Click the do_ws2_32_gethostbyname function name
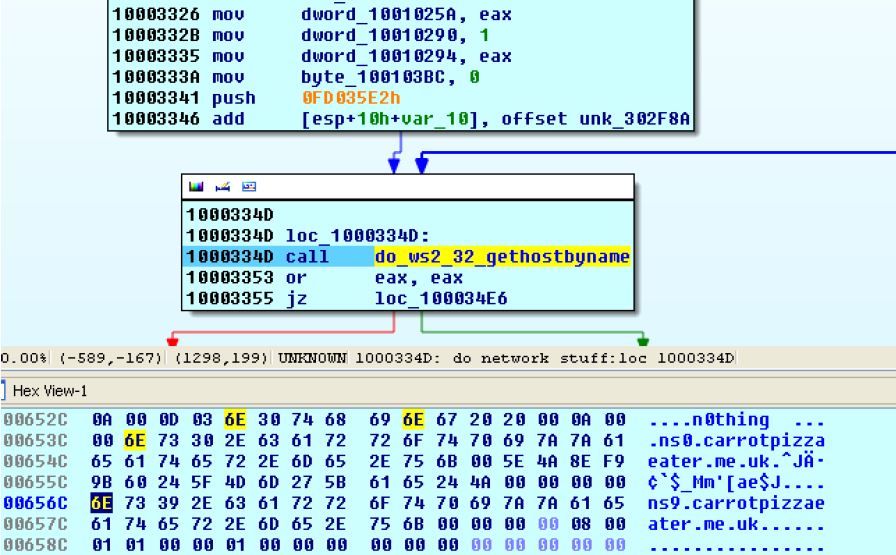Screen dimensions: 896x555 tap(502, 257)
